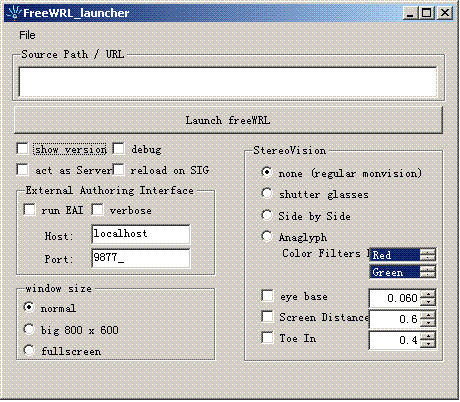Increase the eye base value with up arrow
This screenshot has width=460, height=402.
pyautogui.click(x=428, y=294)
